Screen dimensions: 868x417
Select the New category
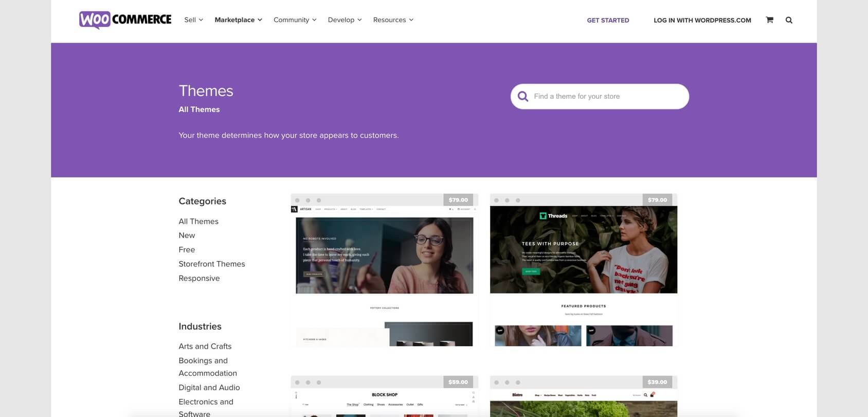click(x=187, y=235)
